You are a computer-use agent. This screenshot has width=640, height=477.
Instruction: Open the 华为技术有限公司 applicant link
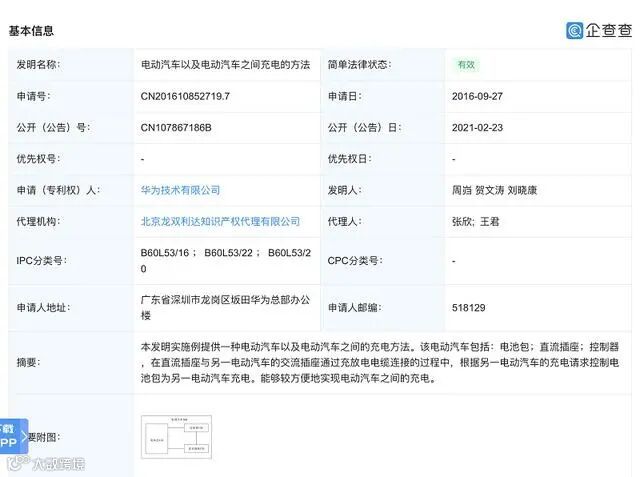180,190
